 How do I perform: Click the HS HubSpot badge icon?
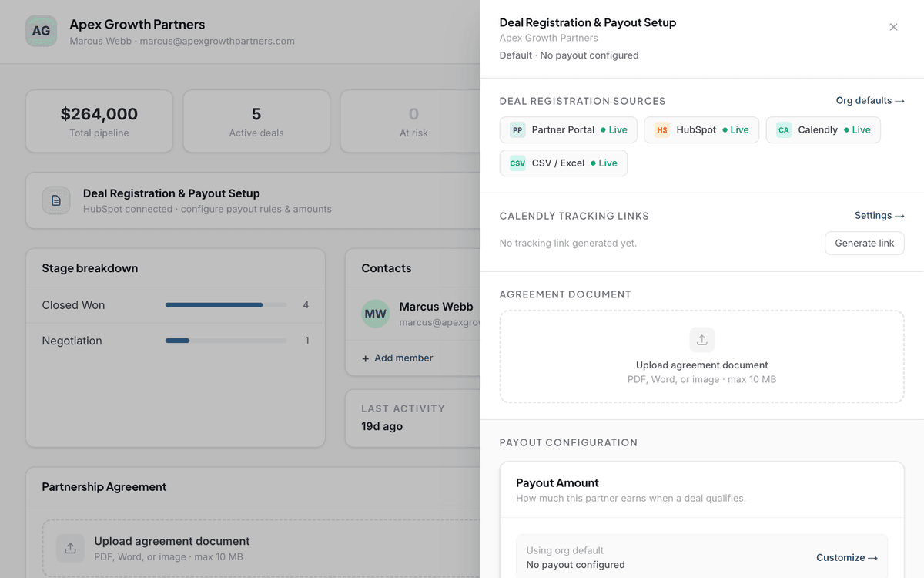tap(661, 130)
